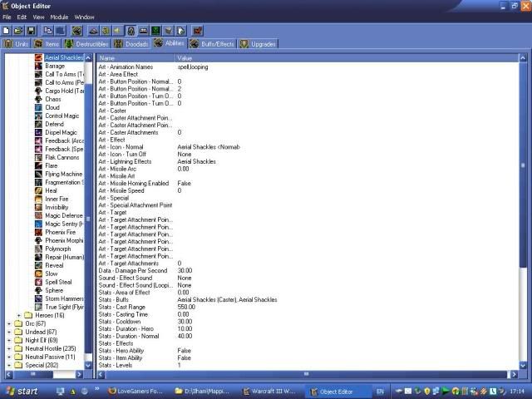532x399 pixels.
Task: Select the Heal ability icon
Action: (39, 190)
